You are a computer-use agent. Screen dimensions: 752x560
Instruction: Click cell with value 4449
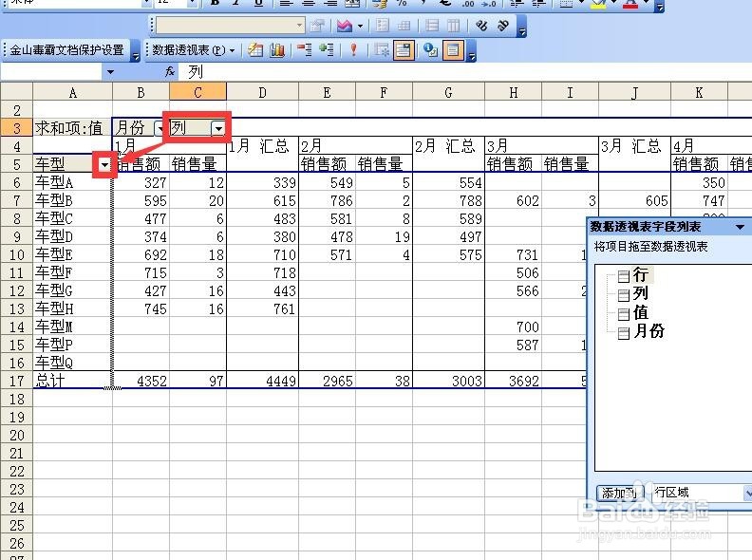click(262, 381)
